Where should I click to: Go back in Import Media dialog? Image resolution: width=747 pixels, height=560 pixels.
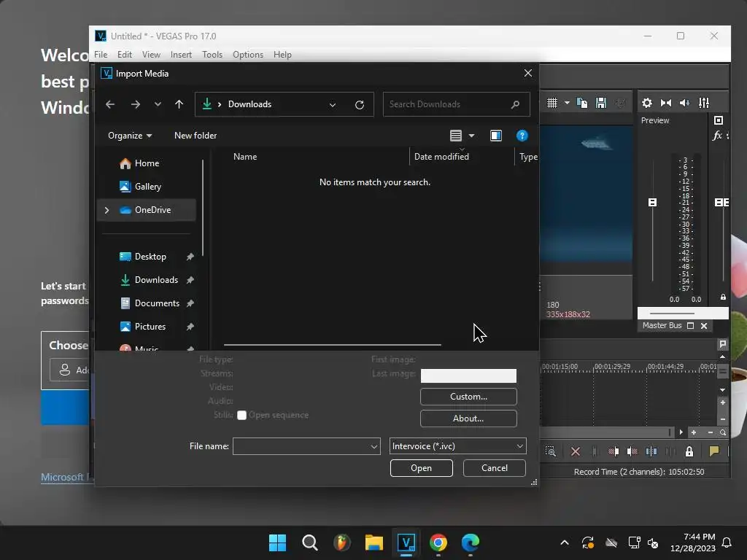(110, 104)
